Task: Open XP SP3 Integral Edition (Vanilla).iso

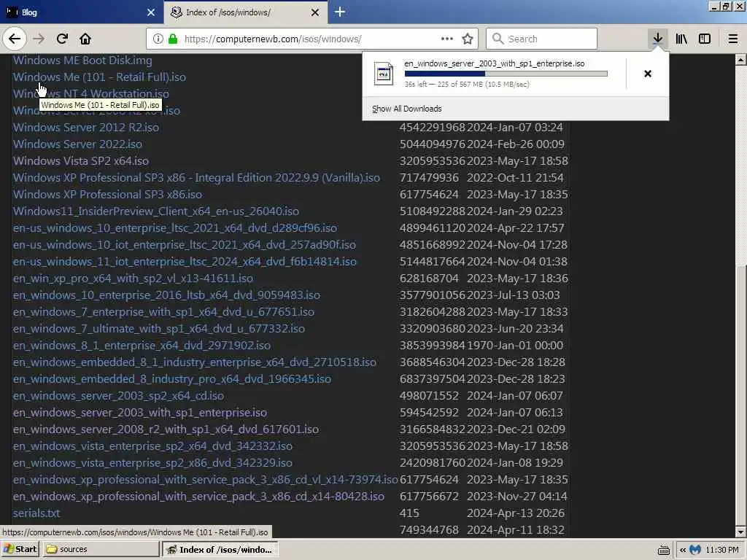Action: click(x=196, y=178)
